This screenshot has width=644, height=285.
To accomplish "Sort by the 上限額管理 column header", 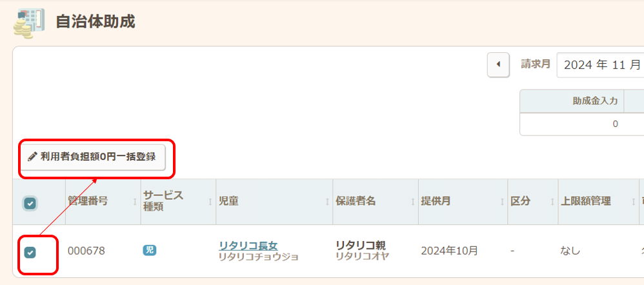I will tap(587, 201).
